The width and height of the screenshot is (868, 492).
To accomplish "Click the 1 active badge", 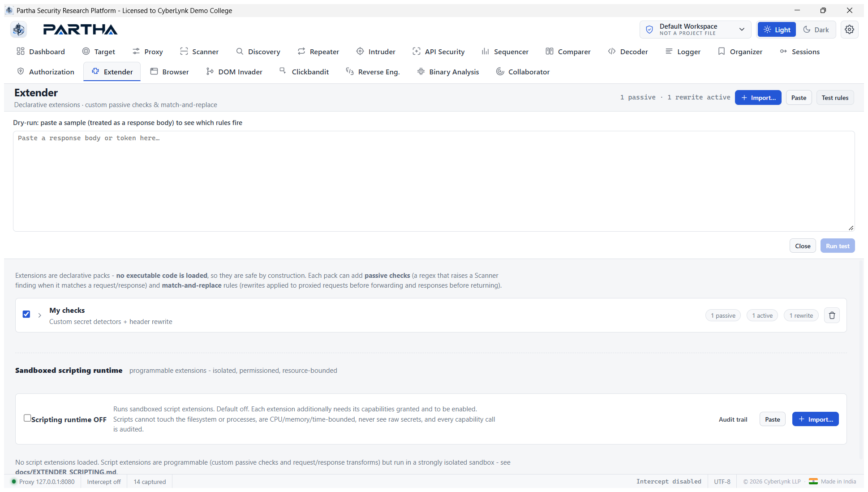I will coord(762,315).
